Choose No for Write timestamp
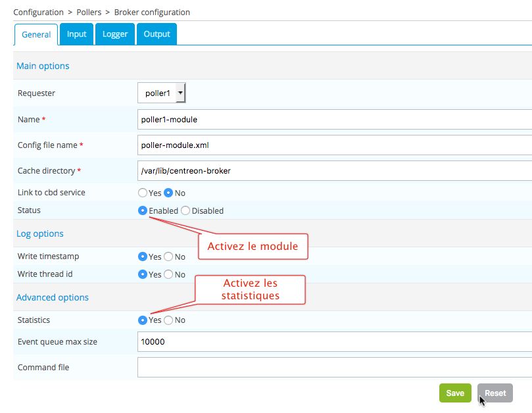Image resolution: width=532 pixels, height=413 pixels. click(x=168, y=257)
